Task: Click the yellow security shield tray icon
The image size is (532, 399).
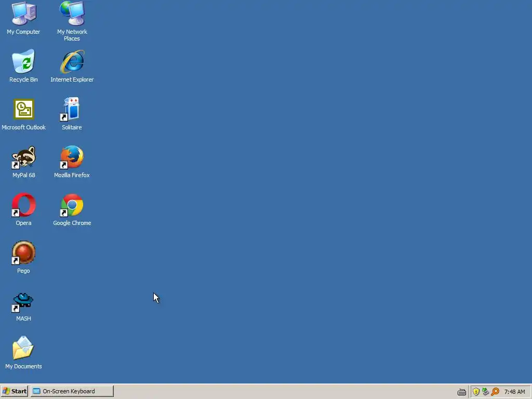Action: 476,392
